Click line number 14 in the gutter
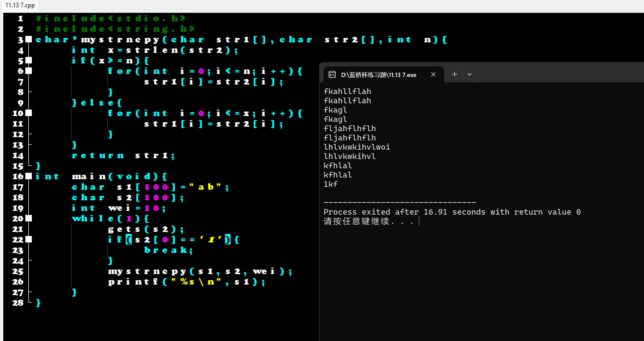This screenshot has width=644, height=341. tap(18, 156)
